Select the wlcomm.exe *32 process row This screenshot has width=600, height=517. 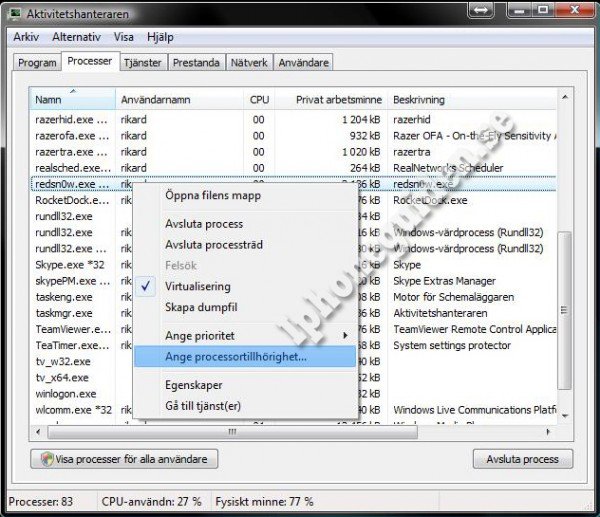(x=293, y=410)
